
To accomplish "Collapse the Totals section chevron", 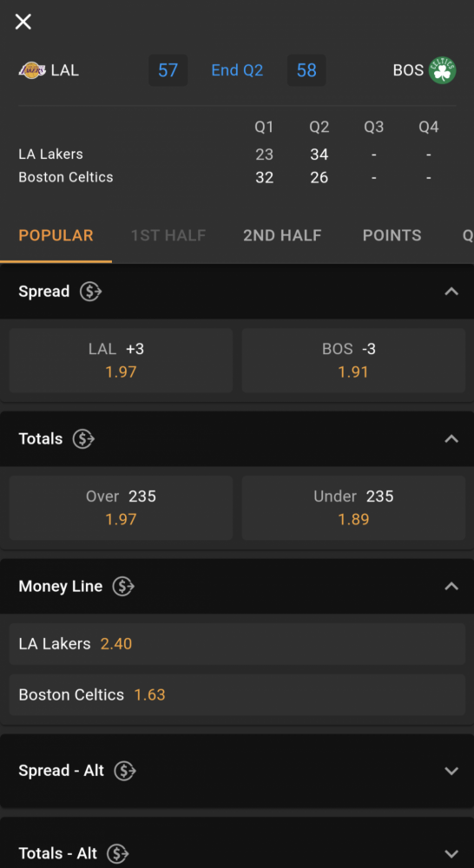I will 451,439.
